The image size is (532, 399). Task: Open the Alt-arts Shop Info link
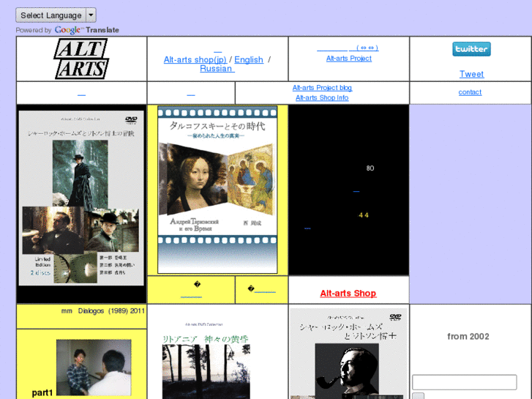[322, 98]
